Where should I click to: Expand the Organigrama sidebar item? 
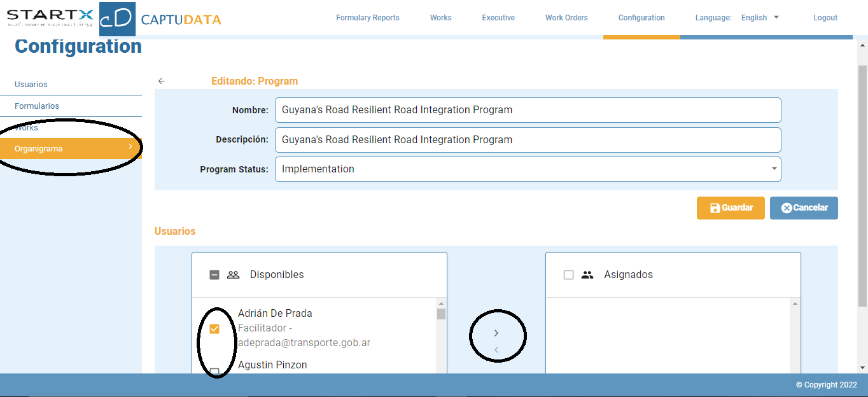[71, 149]
